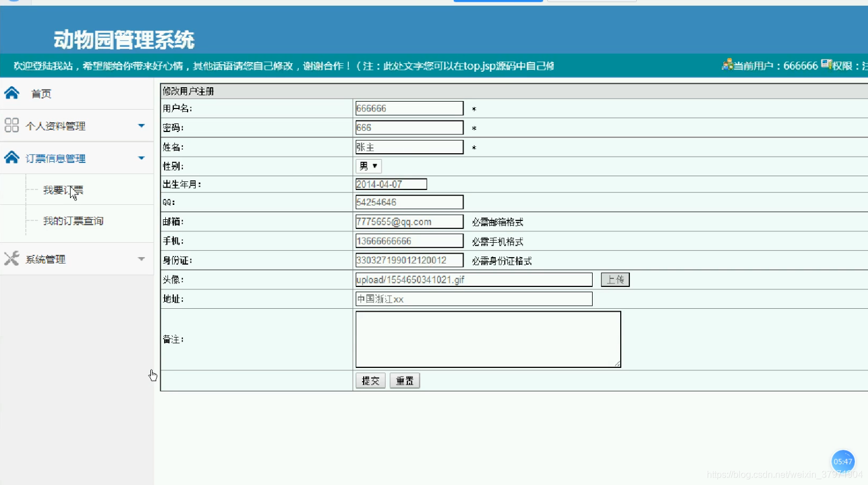868x485 pixels.
Task: Click the 必需身份证格式 hint text
Action: (x=502, y=261)
